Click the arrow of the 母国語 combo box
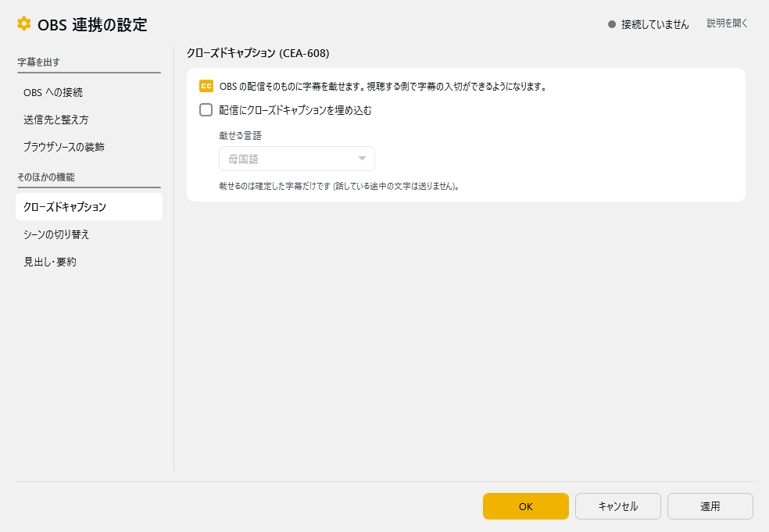Image resolution: width=769 pixels, height=532 pixels. (x=362, y=159)
